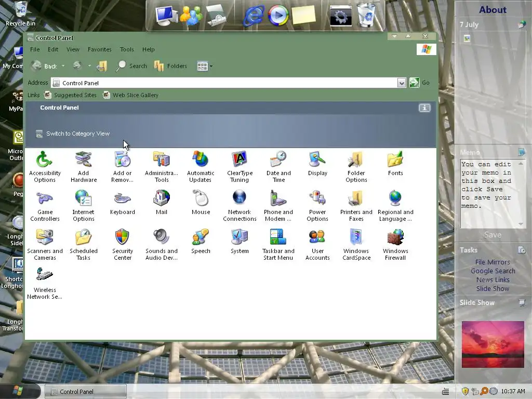Open User Accounts

tap(317, 245)
